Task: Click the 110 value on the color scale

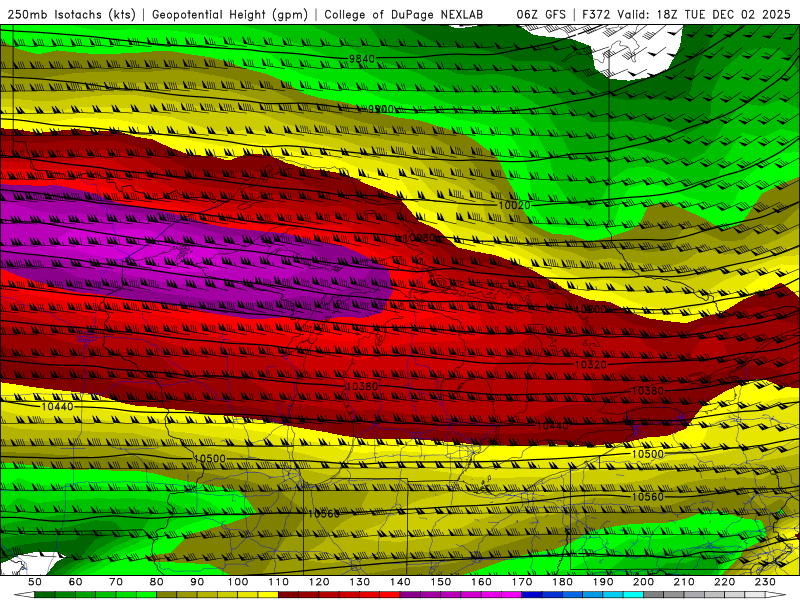Action: tap(279, 582)
